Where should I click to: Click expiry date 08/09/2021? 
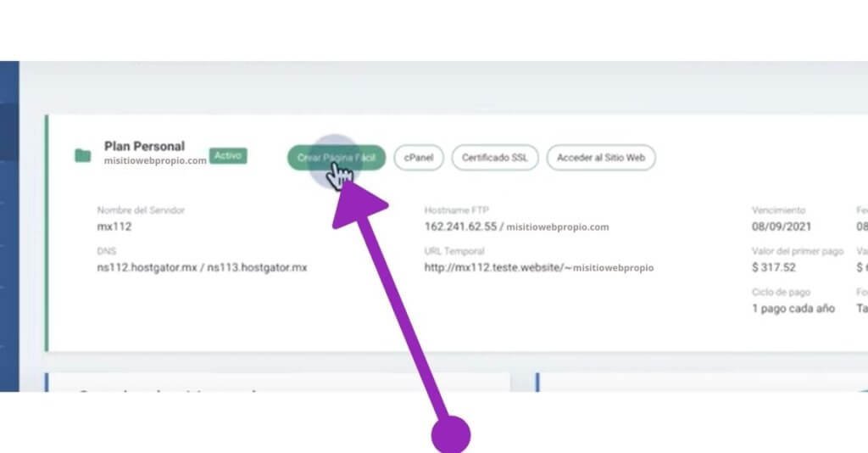(x=781, y=226)
